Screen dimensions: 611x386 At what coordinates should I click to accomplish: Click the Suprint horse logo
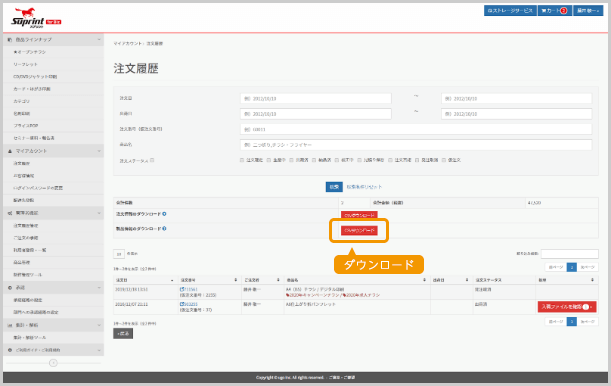(36, 18)
